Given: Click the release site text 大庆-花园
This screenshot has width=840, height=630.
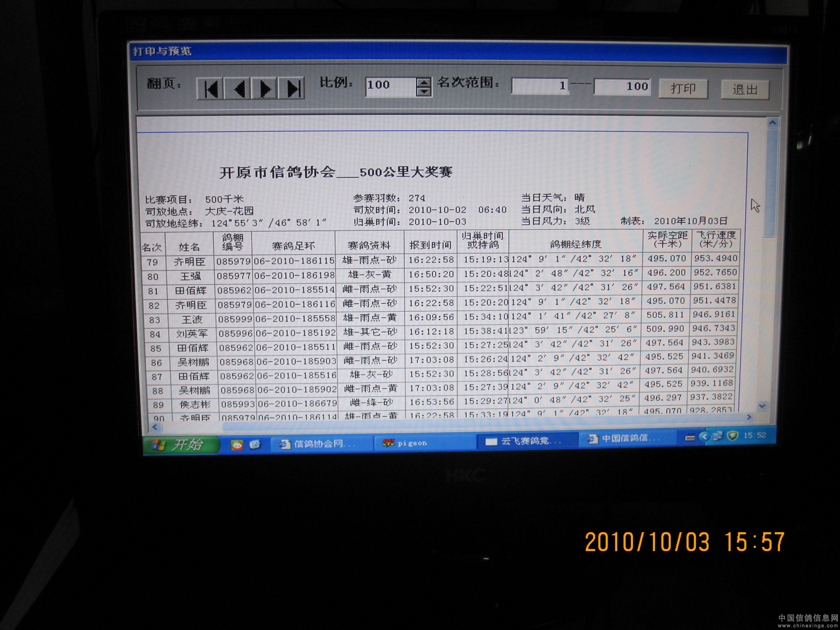Looking at the screenshot, I should pos(229,211).
